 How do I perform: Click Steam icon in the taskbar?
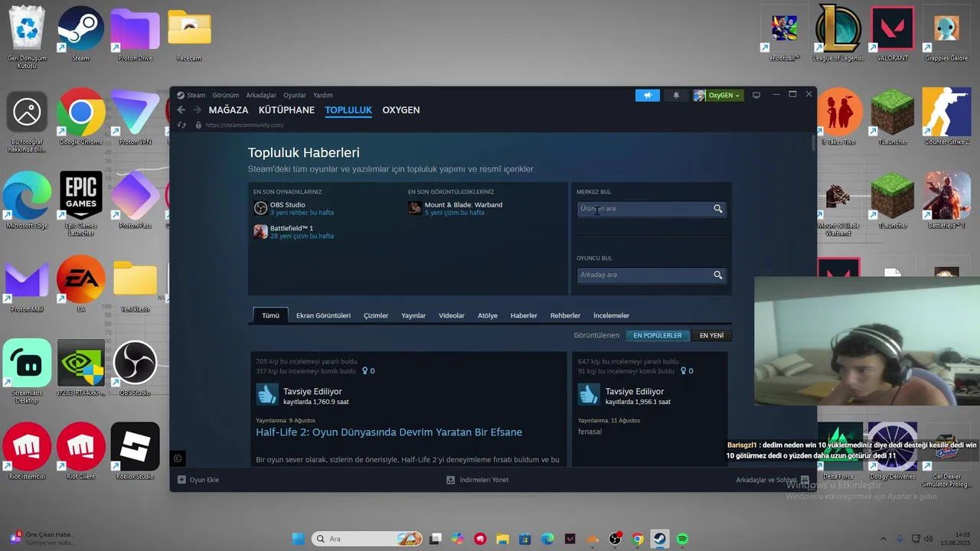[x=659, y=539]
